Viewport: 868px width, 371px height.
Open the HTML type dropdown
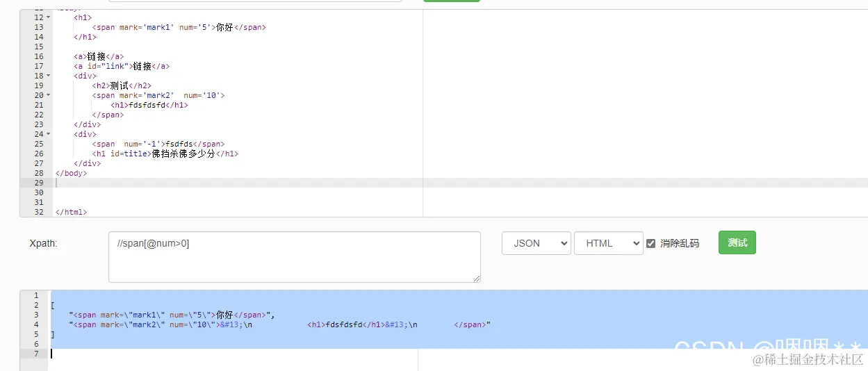point(609,243)
